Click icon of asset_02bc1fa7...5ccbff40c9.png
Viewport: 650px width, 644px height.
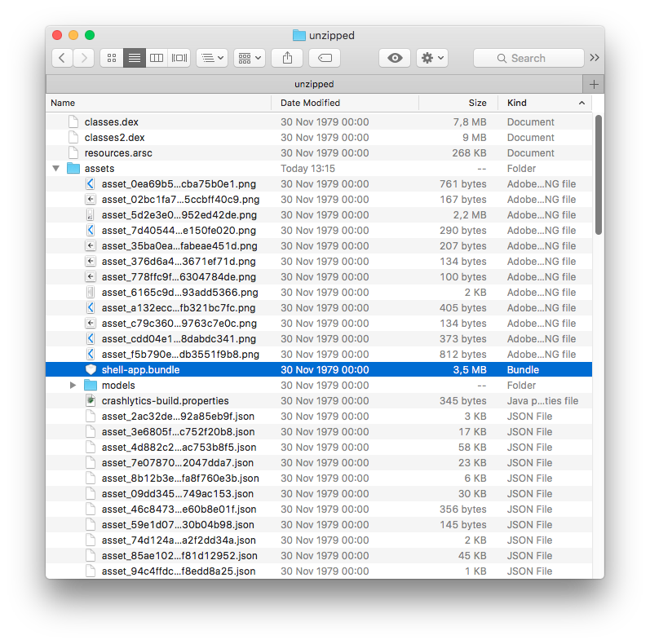point(91,200)
